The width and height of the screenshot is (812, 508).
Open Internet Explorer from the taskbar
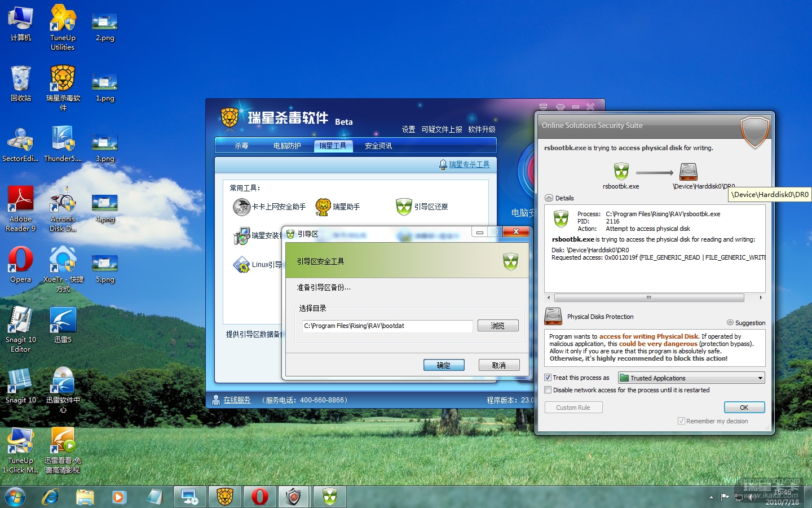point(50,497)
